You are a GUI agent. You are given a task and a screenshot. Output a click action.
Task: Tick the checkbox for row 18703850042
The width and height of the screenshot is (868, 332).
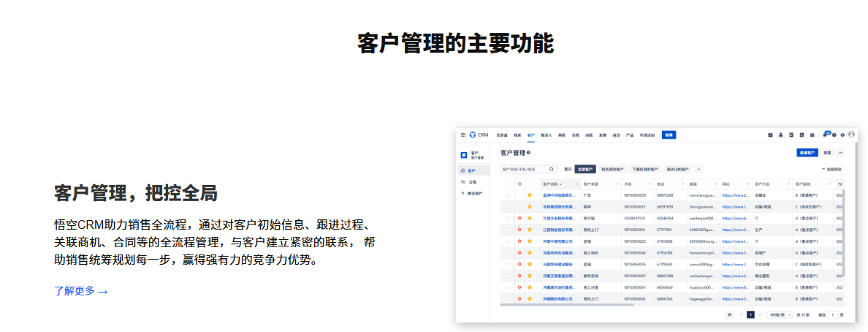507,253
